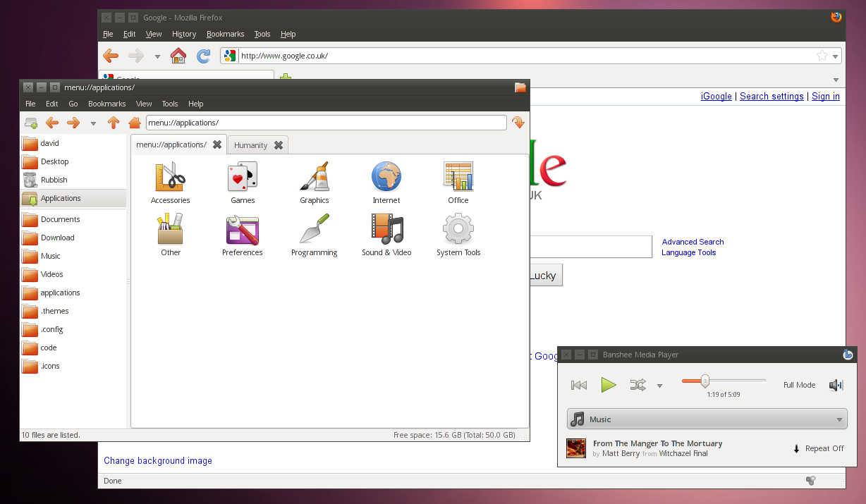Open file manager history dropdown arrow
The width and height of the screenshot is (866, 504).
[93, 123]
